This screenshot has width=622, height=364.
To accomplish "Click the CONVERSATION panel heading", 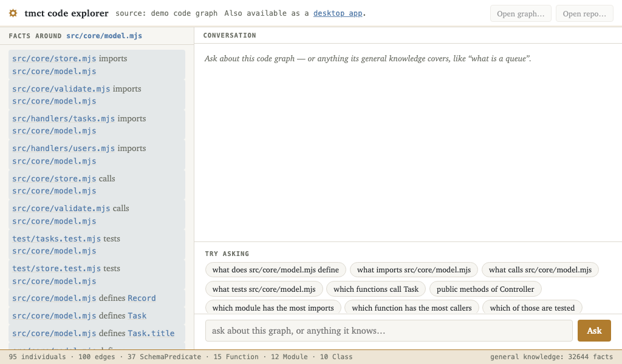I will (x=230, y=35).
